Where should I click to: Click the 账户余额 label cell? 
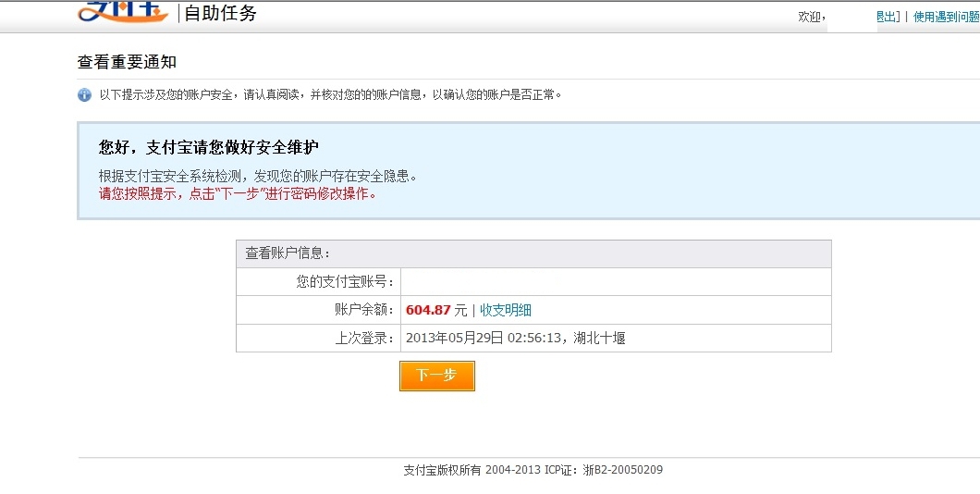pos(319,310)
